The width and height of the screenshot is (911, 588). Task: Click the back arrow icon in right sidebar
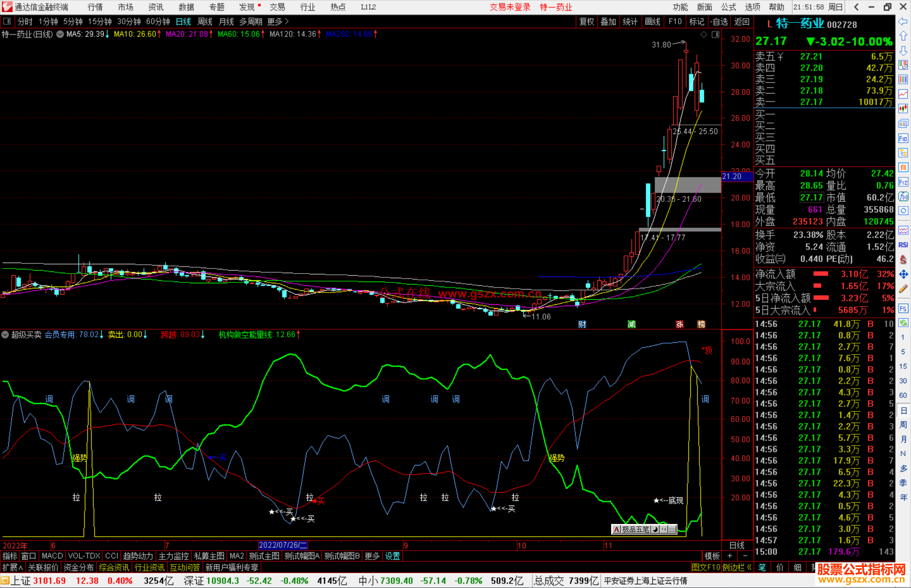pos(903,21)
